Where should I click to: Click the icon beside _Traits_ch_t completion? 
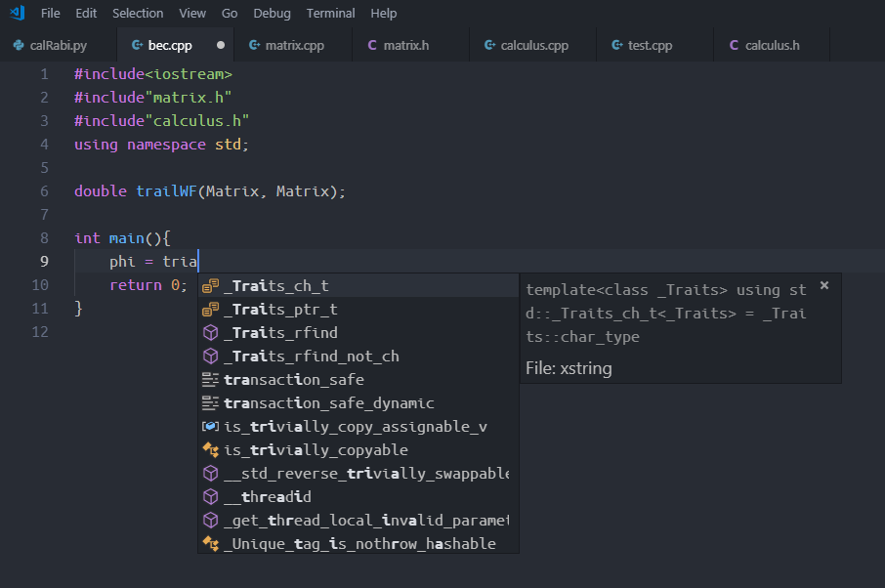(211, 285)
